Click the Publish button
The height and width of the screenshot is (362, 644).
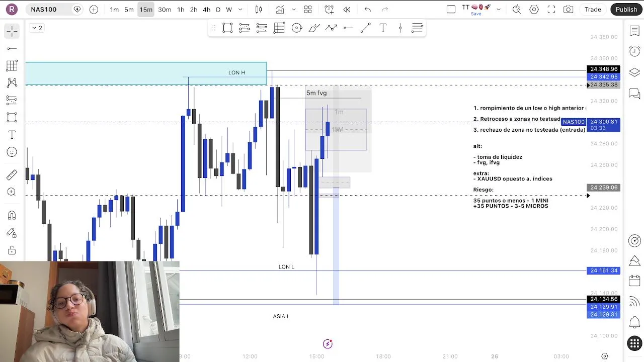click(x=626, y=10)
